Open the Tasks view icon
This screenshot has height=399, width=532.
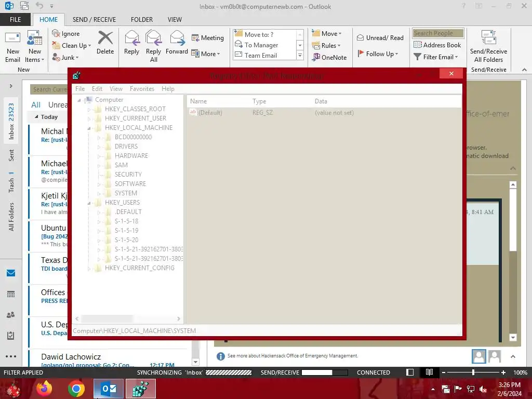tap(11, 336)
